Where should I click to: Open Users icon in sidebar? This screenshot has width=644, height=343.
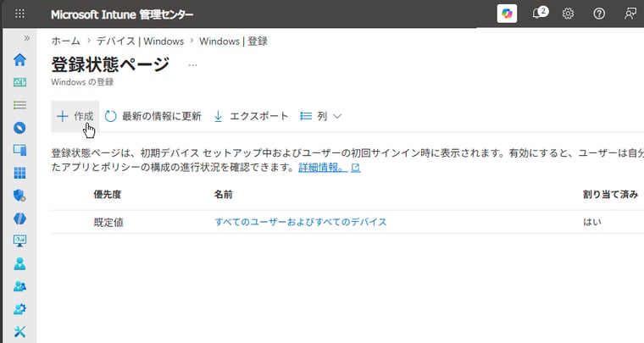point(19,264)
